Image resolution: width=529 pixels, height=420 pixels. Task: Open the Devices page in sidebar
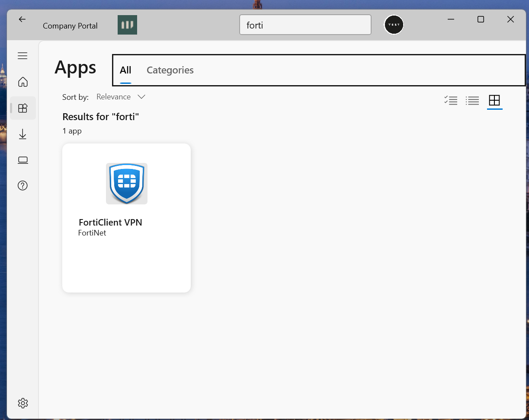[x=23, y=160]
